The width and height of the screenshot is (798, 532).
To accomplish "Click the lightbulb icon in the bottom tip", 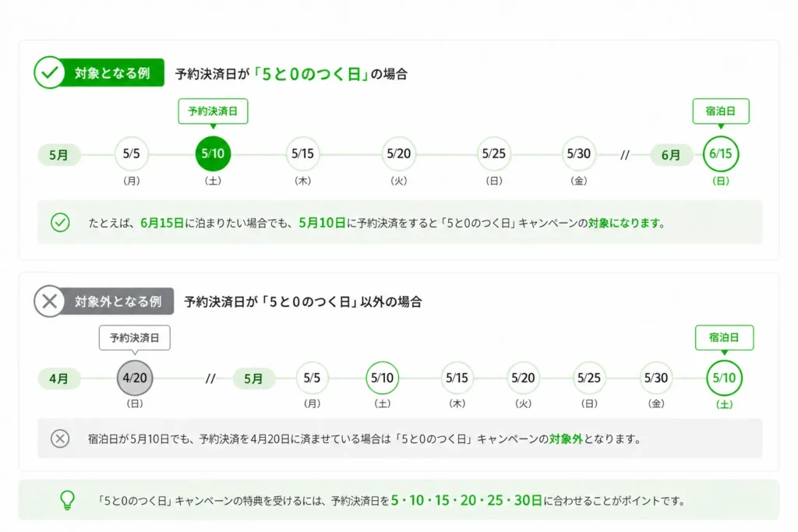I will click(68, 500).
